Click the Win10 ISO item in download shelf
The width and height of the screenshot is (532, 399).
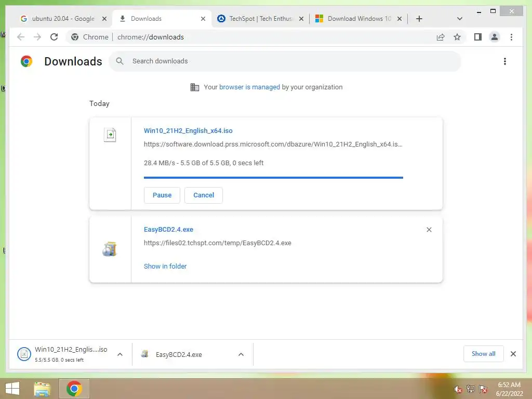(71, 354)
